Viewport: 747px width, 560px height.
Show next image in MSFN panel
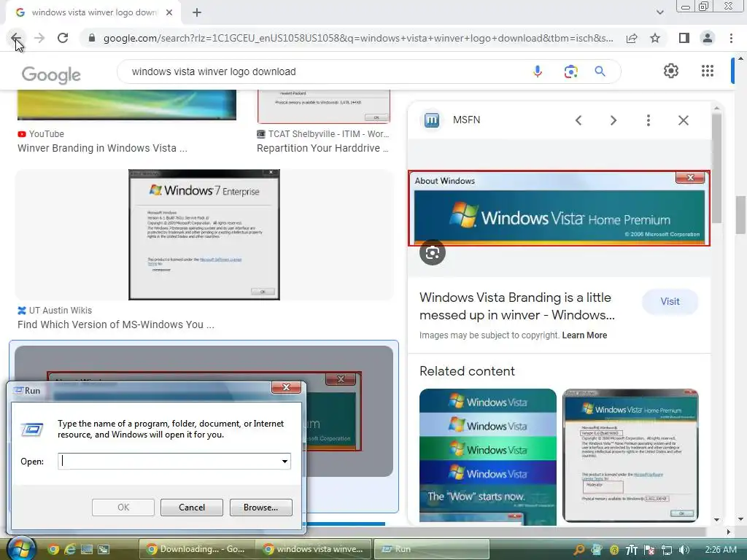click(613, 120)
